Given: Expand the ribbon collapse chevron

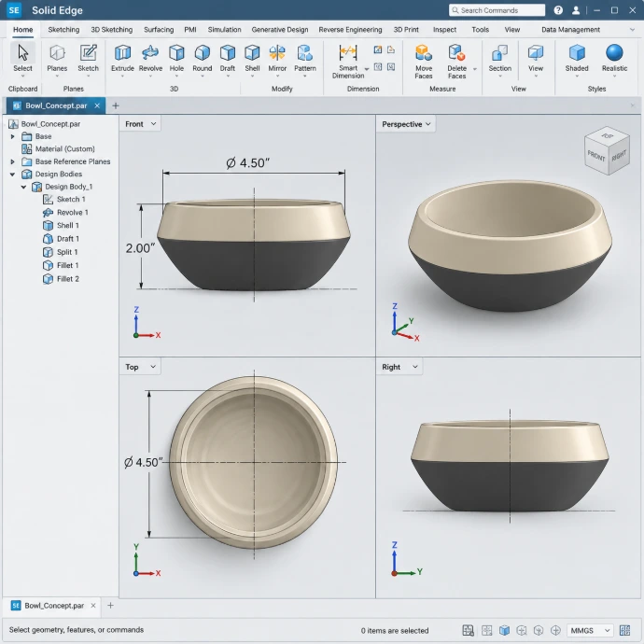Looking at the screenshot, I should click(632, 30).
